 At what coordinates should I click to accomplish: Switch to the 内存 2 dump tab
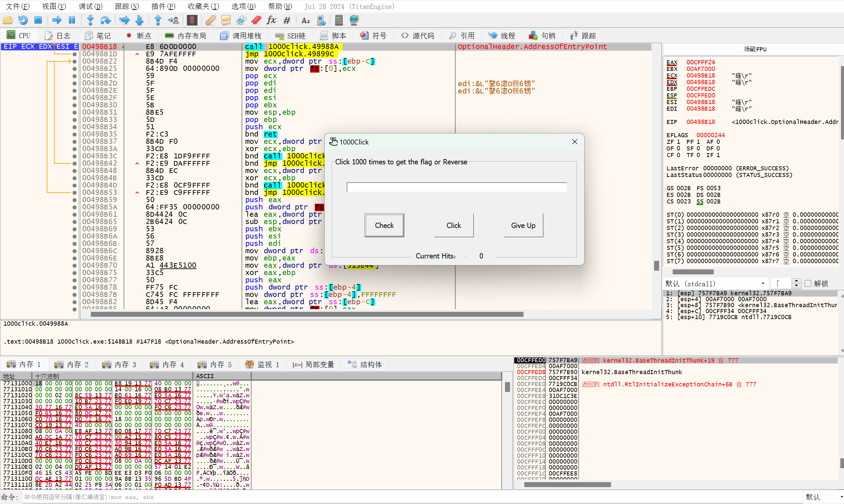(71, 364)
